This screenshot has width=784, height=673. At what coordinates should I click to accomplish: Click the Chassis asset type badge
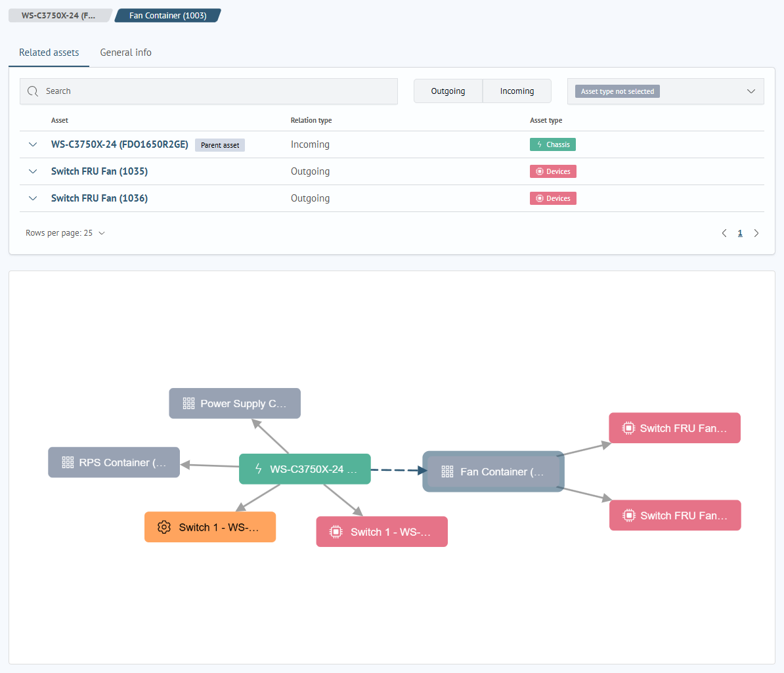coord(552,144)
